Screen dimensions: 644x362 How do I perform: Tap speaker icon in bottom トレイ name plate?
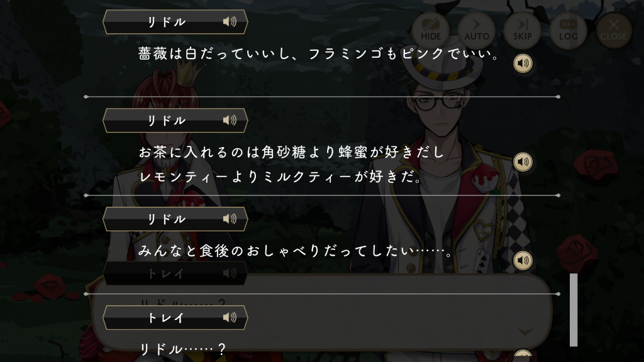pyautogui.click(x=230, y=317)
